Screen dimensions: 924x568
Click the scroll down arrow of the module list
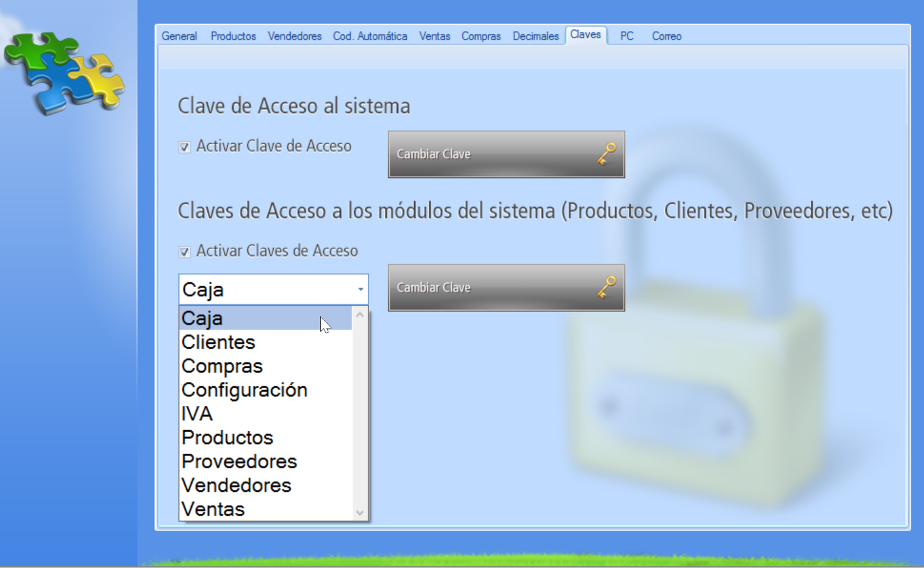[x=359, y=512]
